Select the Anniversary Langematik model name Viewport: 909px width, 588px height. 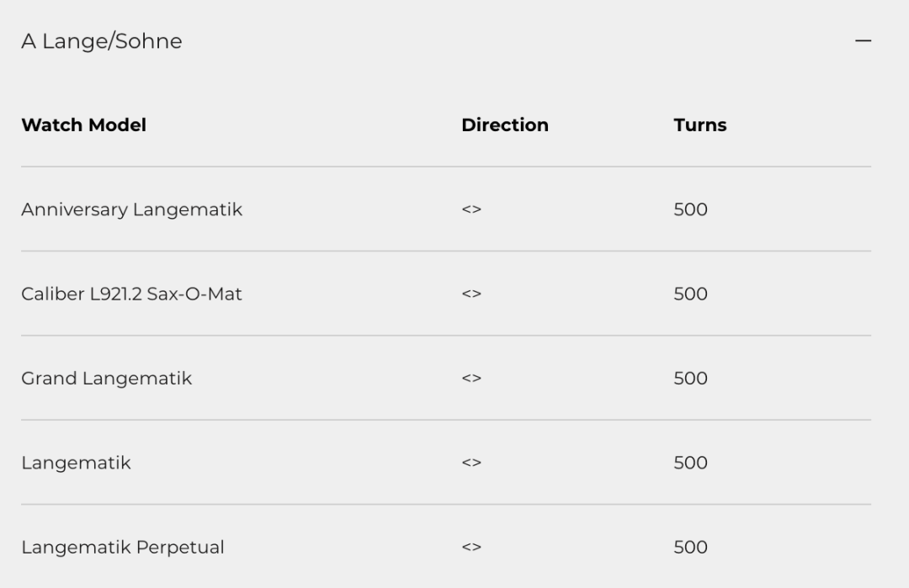coord(131,209)
